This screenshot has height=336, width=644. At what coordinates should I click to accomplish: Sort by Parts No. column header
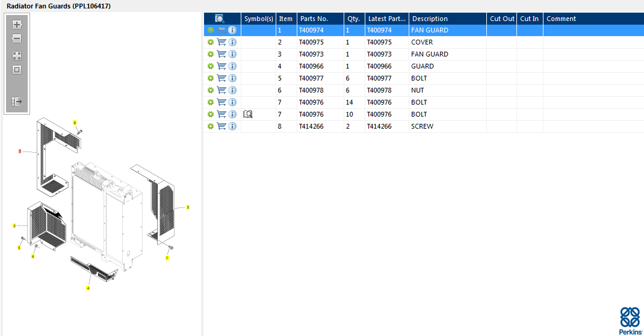pyautogui.click(x=320, y=19)
